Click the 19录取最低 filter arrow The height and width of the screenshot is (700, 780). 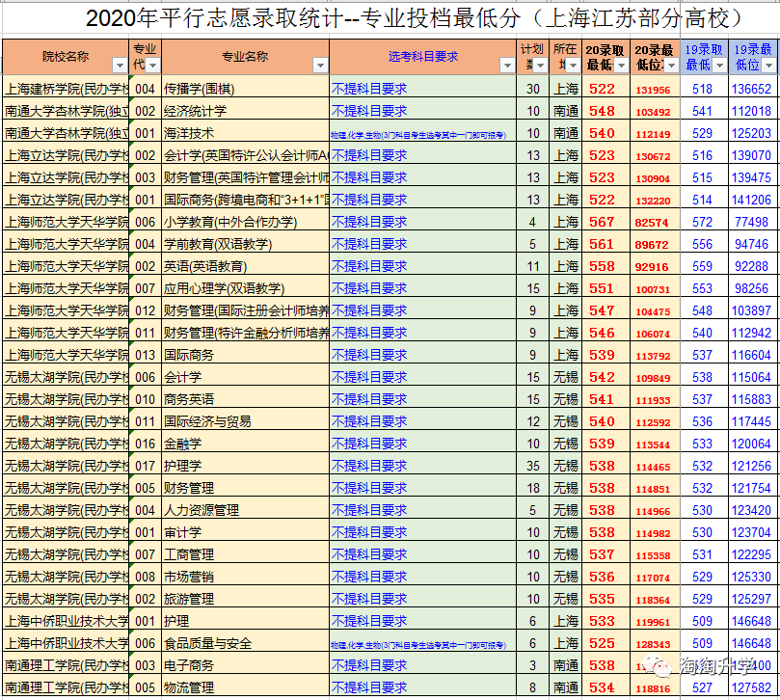[718, 66]
